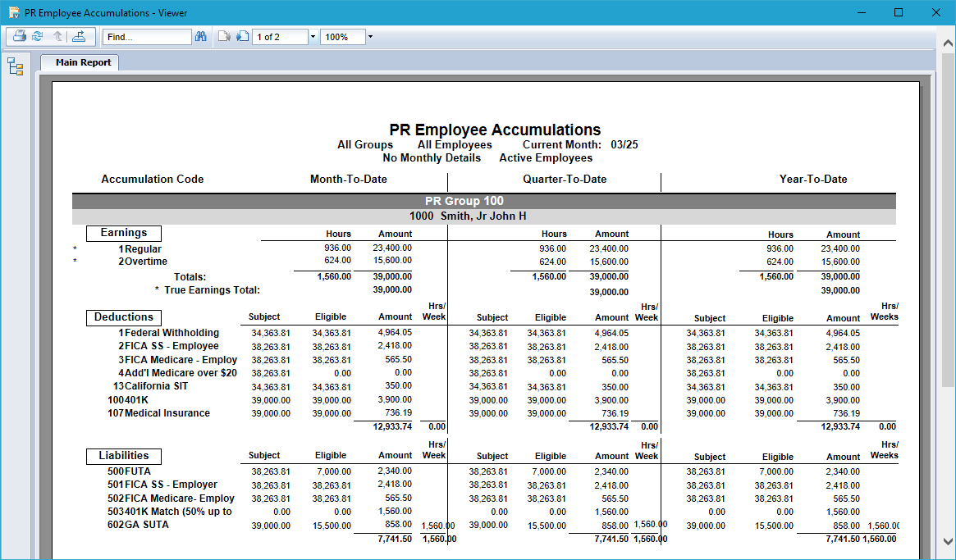The image size is (956, 560).
Task: Click the vertical scrollbar thumb
Action: (948, 220)
